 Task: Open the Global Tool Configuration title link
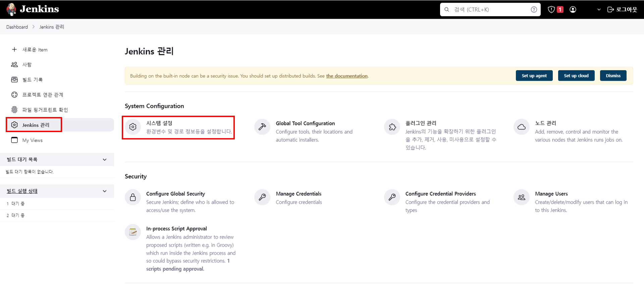(305, 123)
